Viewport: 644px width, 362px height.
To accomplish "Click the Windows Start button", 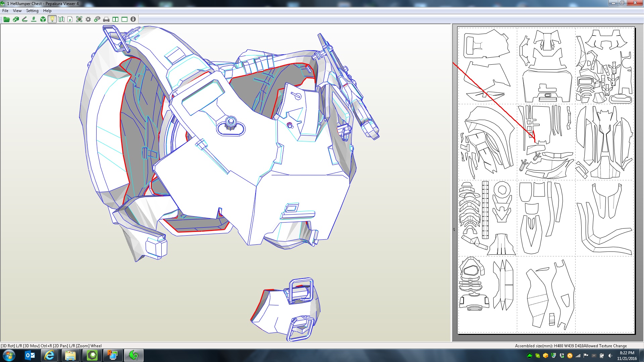I will tap(9, 355).
